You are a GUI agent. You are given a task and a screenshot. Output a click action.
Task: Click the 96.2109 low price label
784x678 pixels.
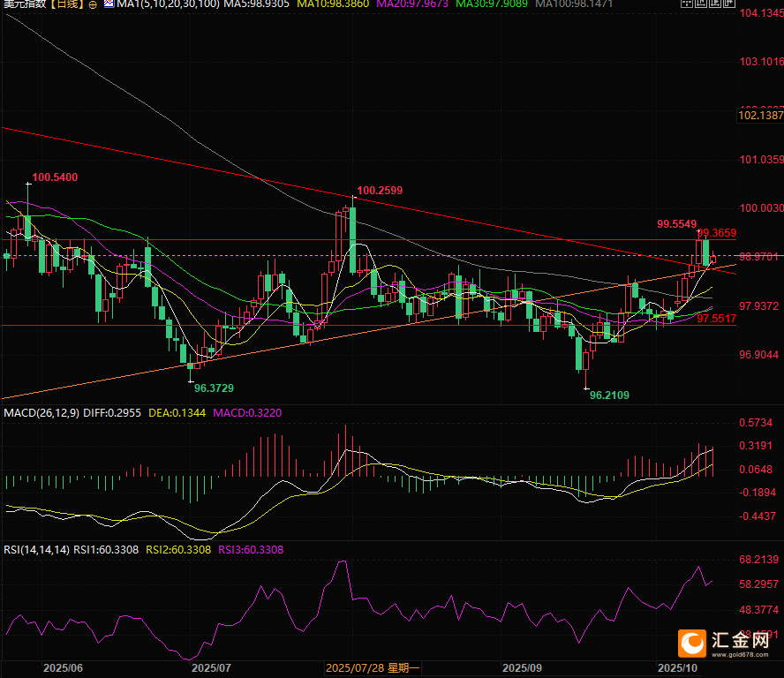(609, 396)
